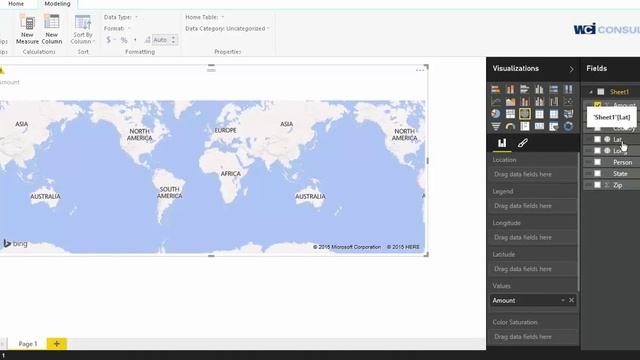This screenshot has width=640, height=360.
Task: Click the Color Saturation field drop well
Action: click(x=533, y=337)
